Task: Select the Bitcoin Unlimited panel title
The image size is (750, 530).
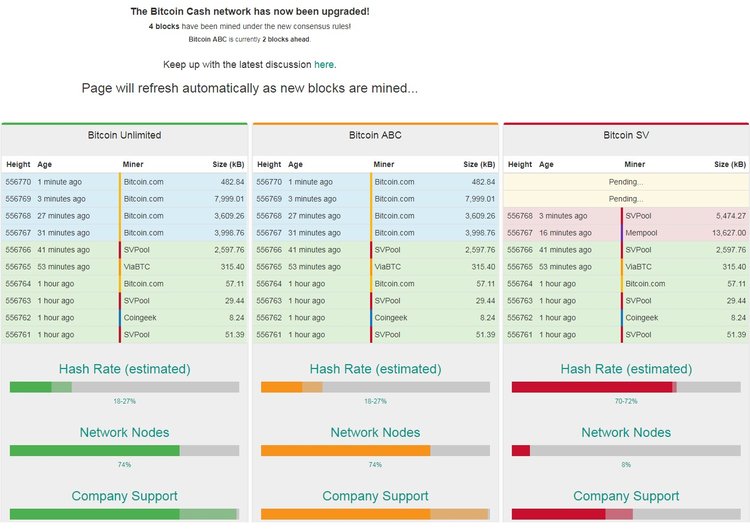Action: pos(124,135)
